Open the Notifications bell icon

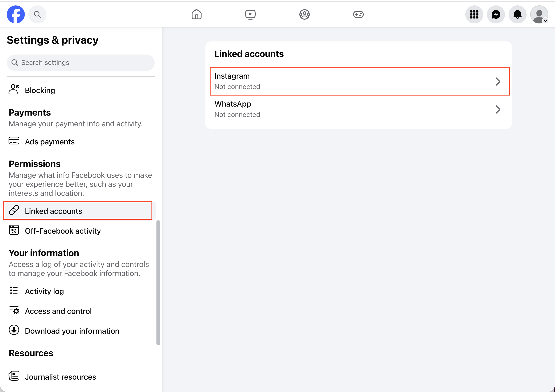click(x=518, y=14)
